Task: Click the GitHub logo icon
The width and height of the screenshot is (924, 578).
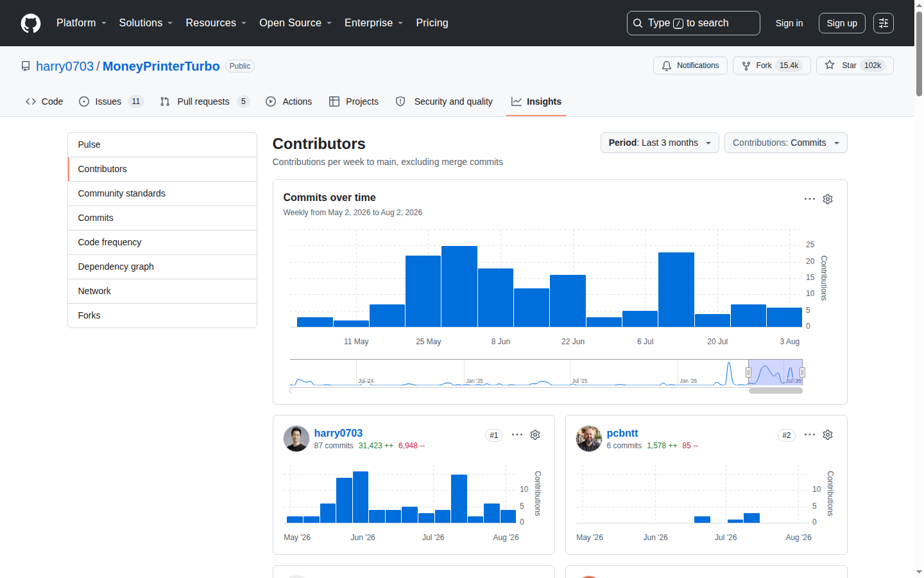Action: (31, 23)
